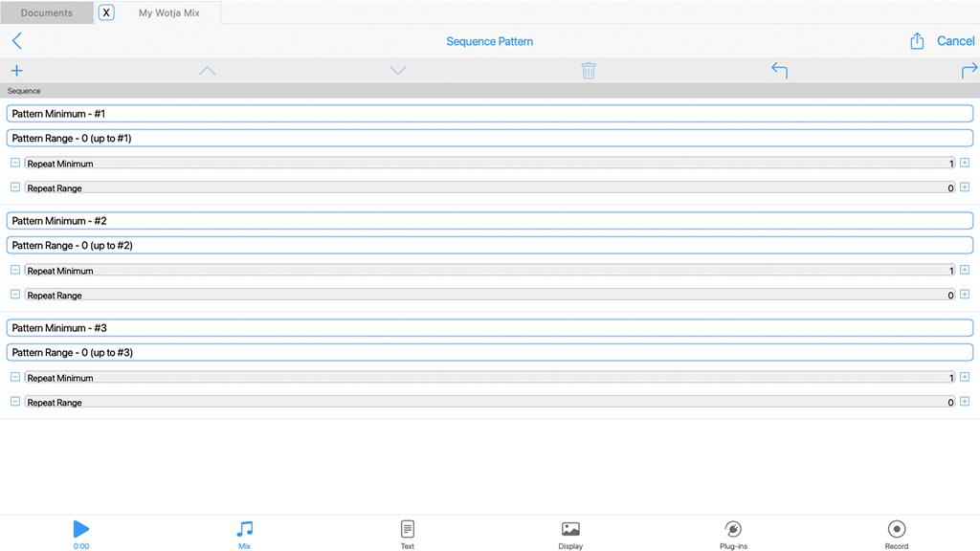Open the Pattern Range - 0 (up to #2) selector
Image resolution: width=980 pixels, height=551 pixels.
pos(489,246)
